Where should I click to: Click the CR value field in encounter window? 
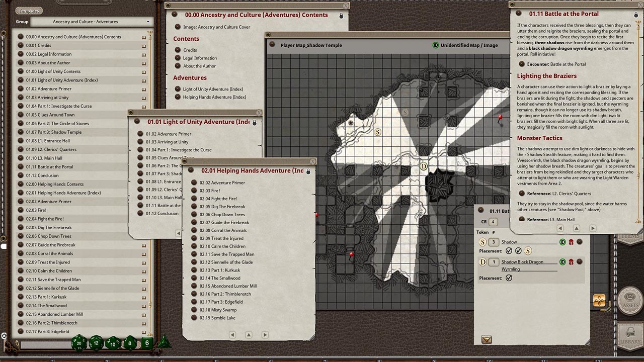493,221
